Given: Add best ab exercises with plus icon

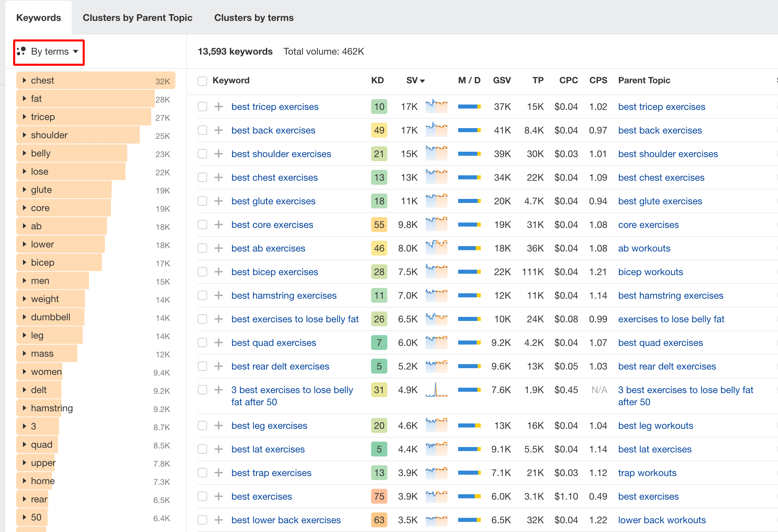Looking at the screenshot, I should click(219, 248).
